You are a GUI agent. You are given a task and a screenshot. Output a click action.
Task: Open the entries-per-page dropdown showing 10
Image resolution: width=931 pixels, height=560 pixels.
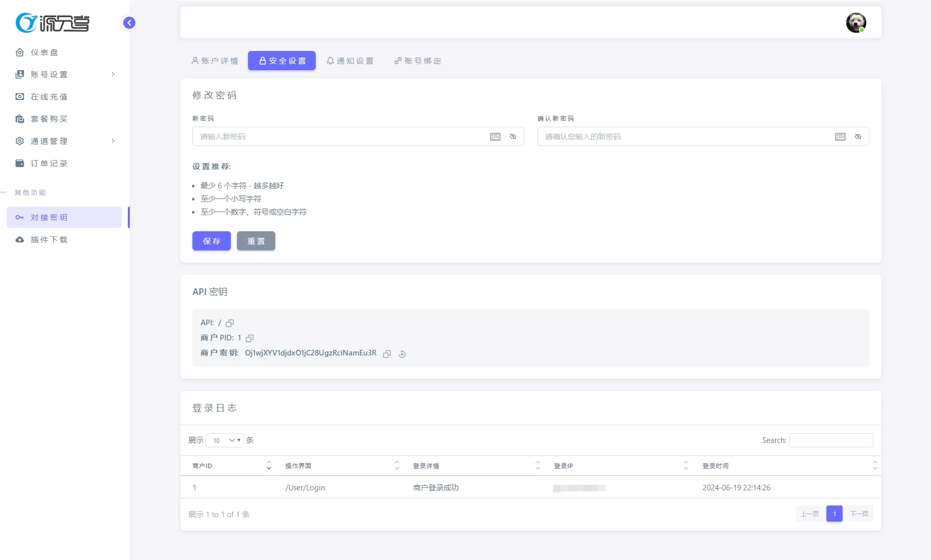(224, 440)
